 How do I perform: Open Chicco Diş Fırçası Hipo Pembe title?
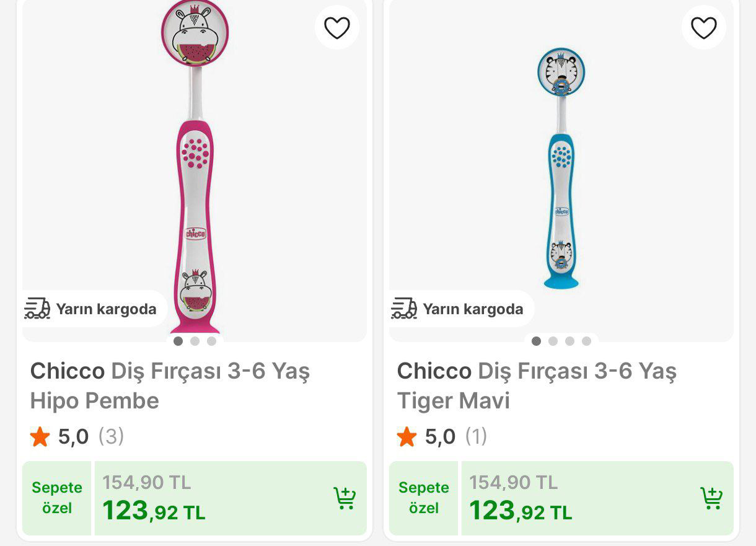tap(170, 385)
